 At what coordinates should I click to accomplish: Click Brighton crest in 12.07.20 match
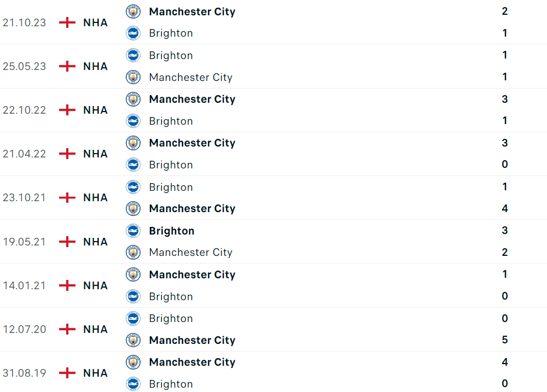pos(133,318)
